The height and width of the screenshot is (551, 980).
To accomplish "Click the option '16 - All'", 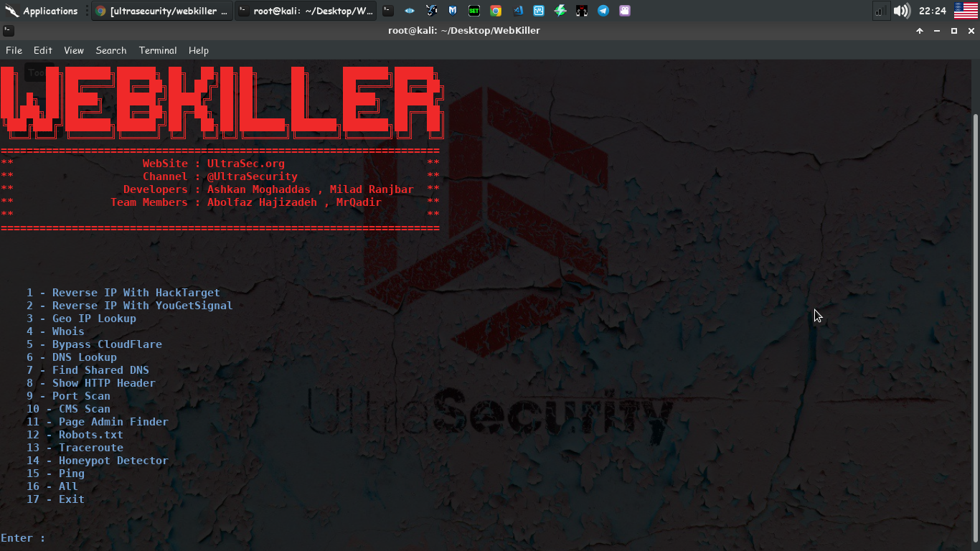I will [x=52, y=486].
